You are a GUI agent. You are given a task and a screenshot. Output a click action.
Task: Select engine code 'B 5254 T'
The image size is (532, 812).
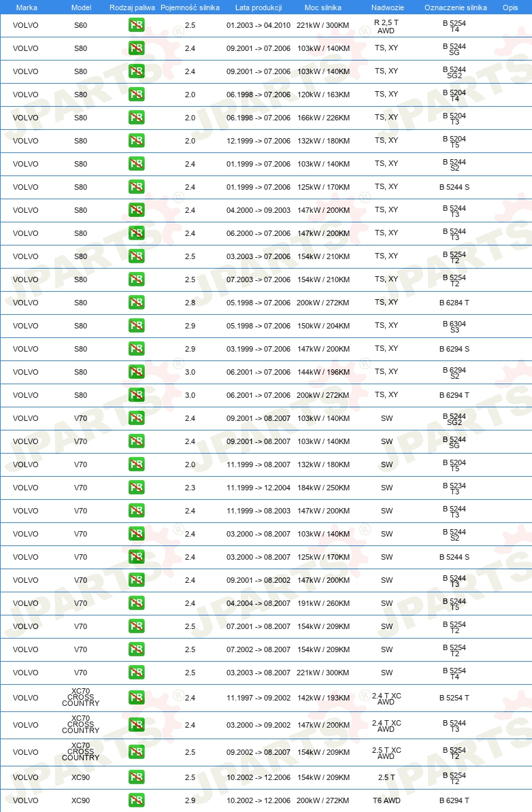click(x=454, y=698)
